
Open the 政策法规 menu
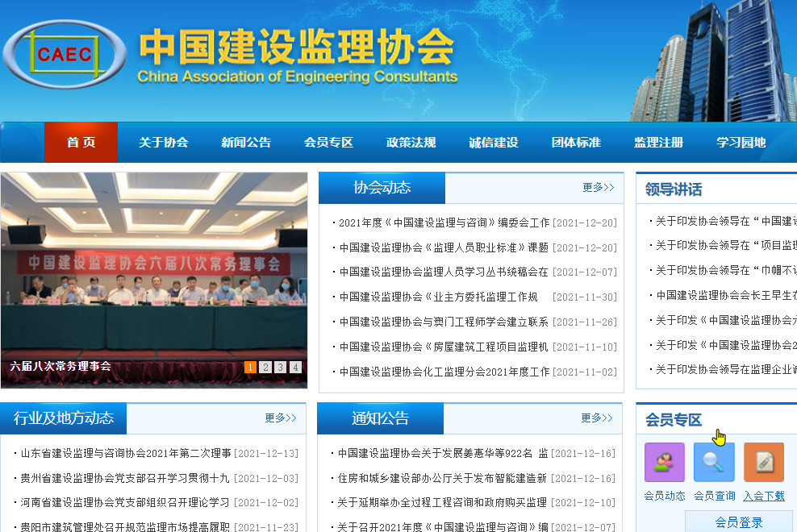(x=411, y=143)
